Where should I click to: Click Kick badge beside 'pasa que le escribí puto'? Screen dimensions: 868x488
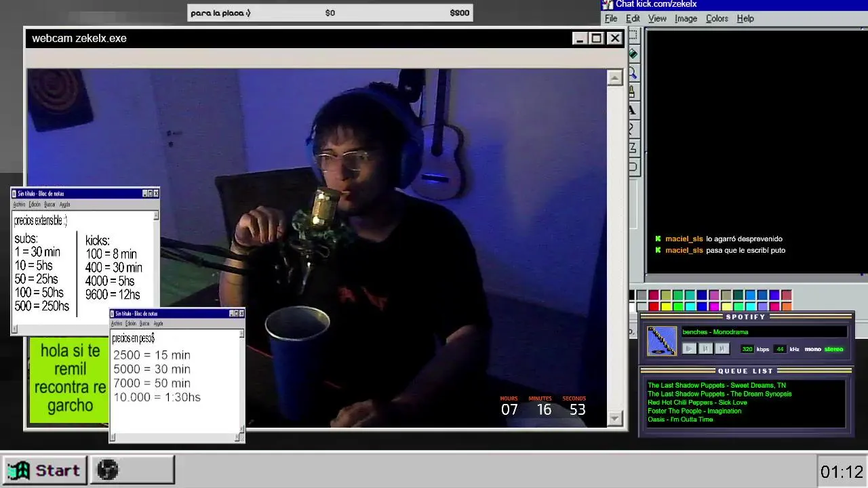658,250
